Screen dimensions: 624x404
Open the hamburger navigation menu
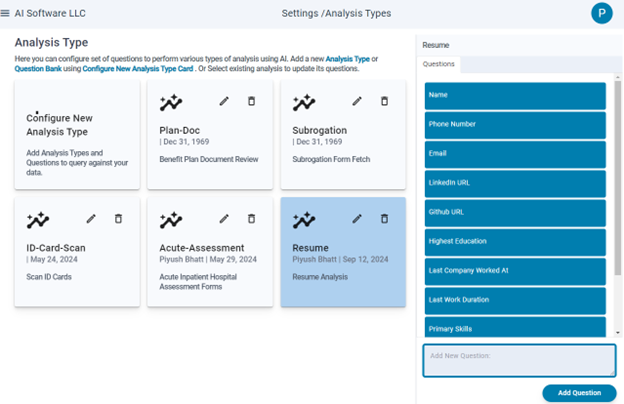tap(5, 13)
